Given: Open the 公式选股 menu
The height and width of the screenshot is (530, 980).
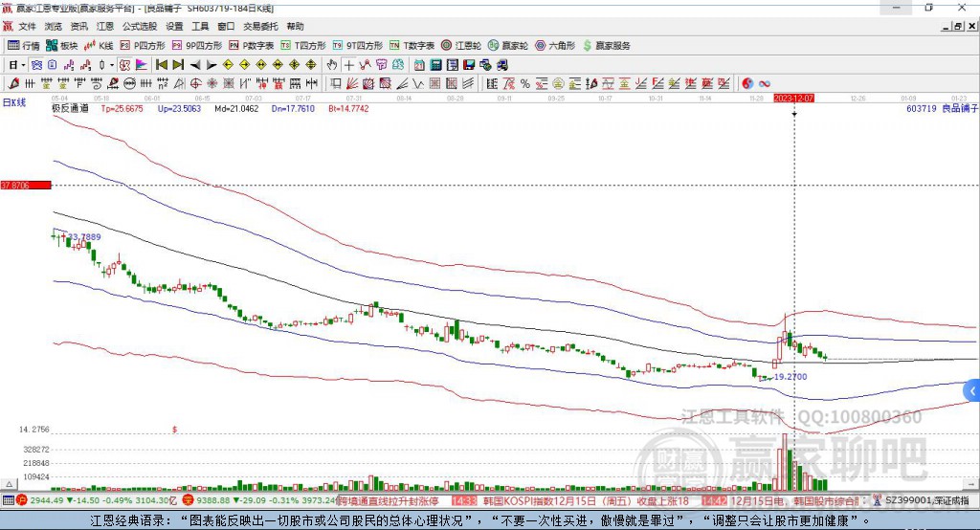Looking at the screenshot, I should click(x=140, y=26).
